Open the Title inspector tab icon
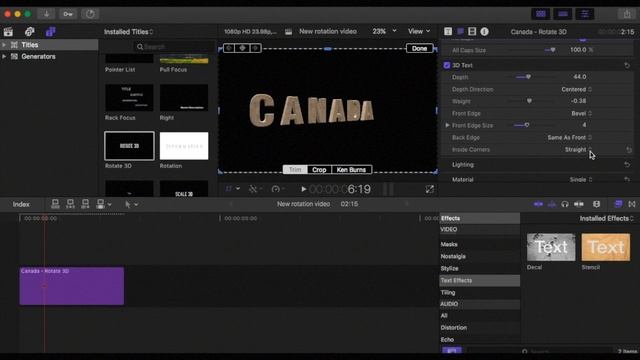The width and height of the screenshot is (640, 360). click(448, 31)
